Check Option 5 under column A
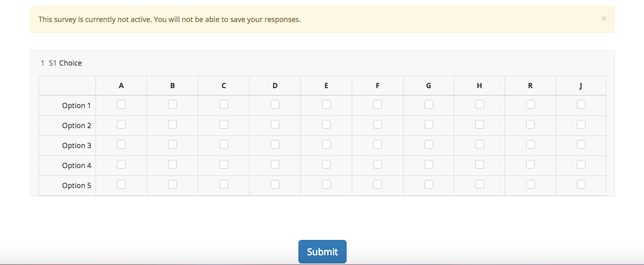Image resolution: width=644 pixels, height=265 pixels. (121, 184)
